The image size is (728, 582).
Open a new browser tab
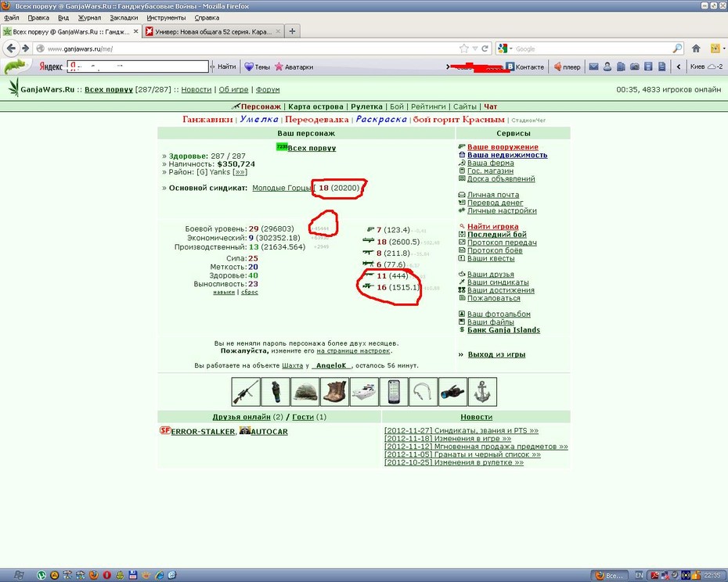pyautogui.click(x=292, y=31)
